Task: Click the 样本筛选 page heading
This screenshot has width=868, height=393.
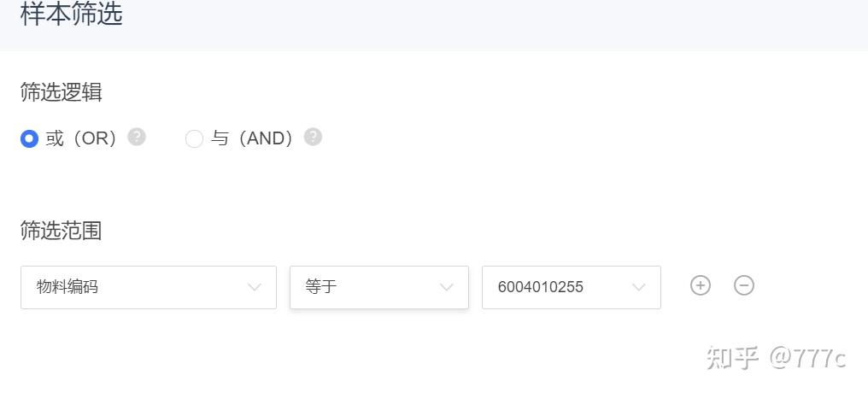Action: [x=72, y=15]
